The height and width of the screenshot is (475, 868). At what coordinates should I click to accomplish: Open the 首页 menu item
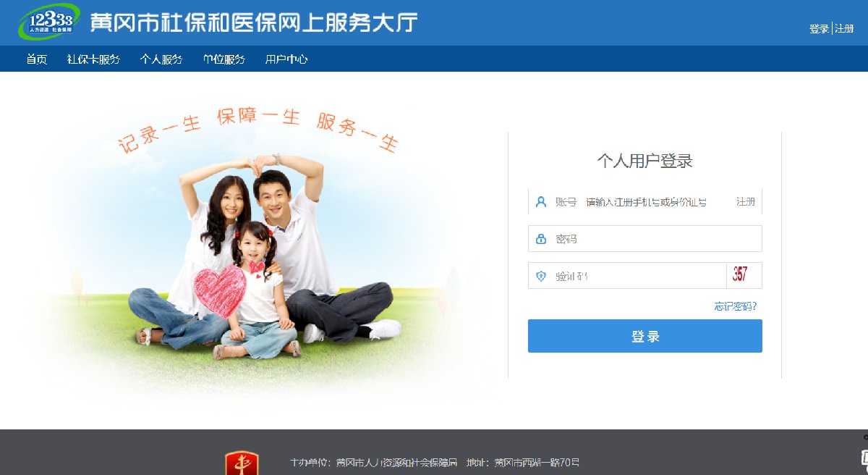37,59
